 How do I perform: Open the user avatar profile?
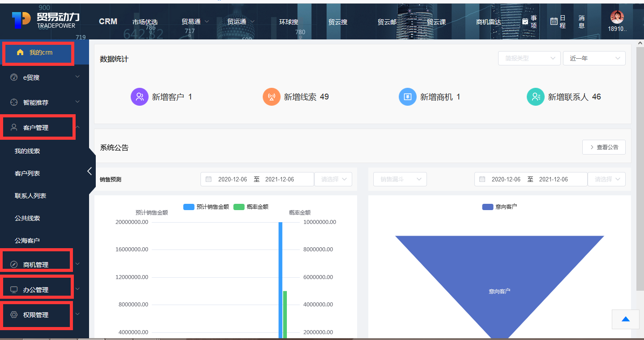coord(617,17)
